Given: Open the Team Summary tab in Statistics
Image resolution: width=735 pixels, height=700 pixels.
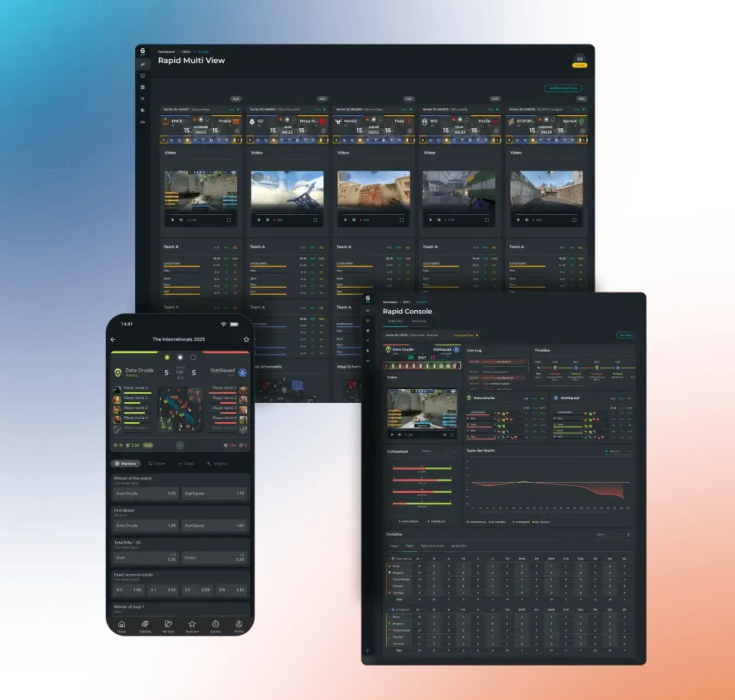Looking at the screenshot, I should (x=432, y=546).
